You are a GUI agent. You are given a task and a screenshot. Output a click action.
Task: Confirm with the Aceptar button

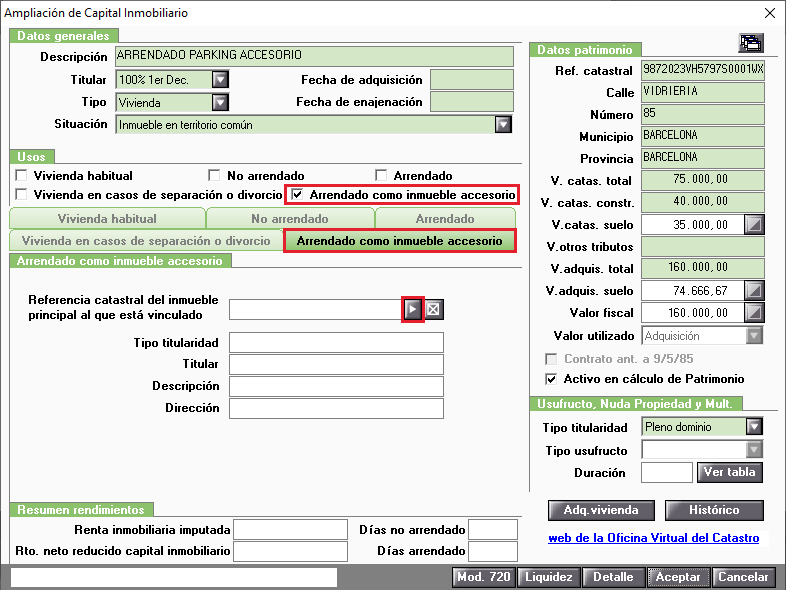678,577
